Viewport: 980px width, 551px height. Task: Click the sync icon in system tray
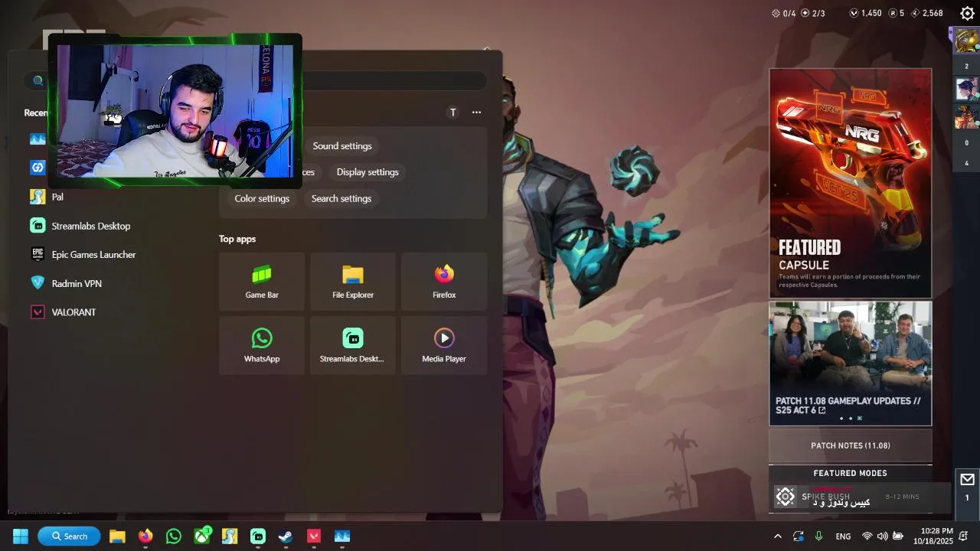pos(799,536)
